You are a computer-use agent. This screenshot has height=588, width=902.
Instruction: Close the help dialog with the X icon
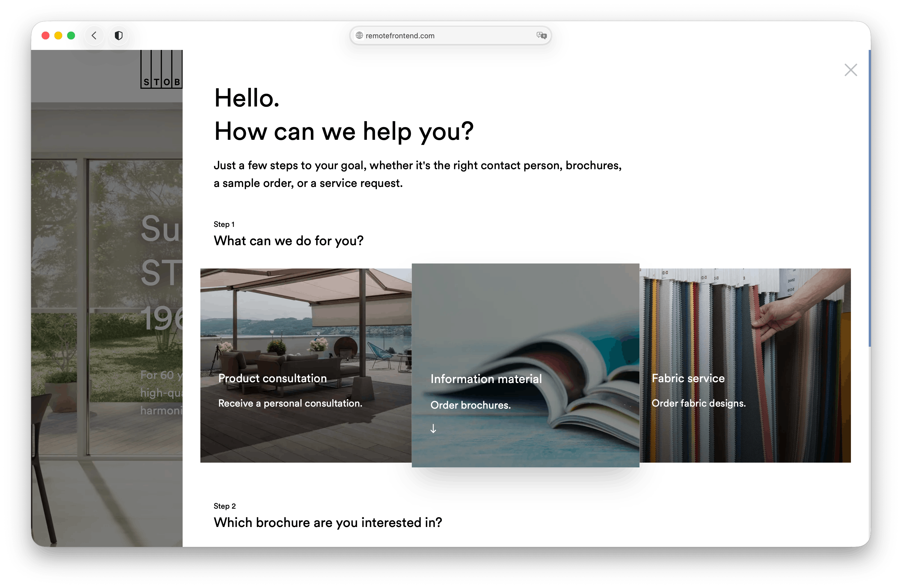pyautogui.click(x=850, y=70)
